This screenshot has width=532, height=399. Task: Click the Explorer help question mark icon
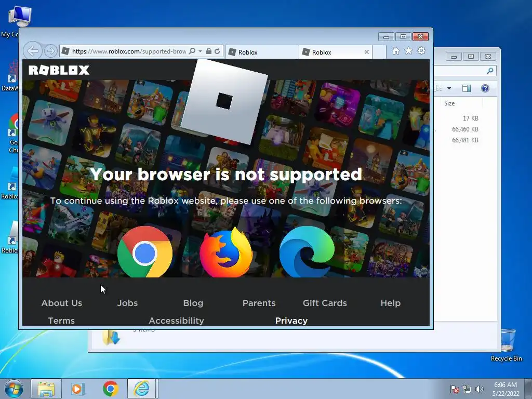point(485,88)
